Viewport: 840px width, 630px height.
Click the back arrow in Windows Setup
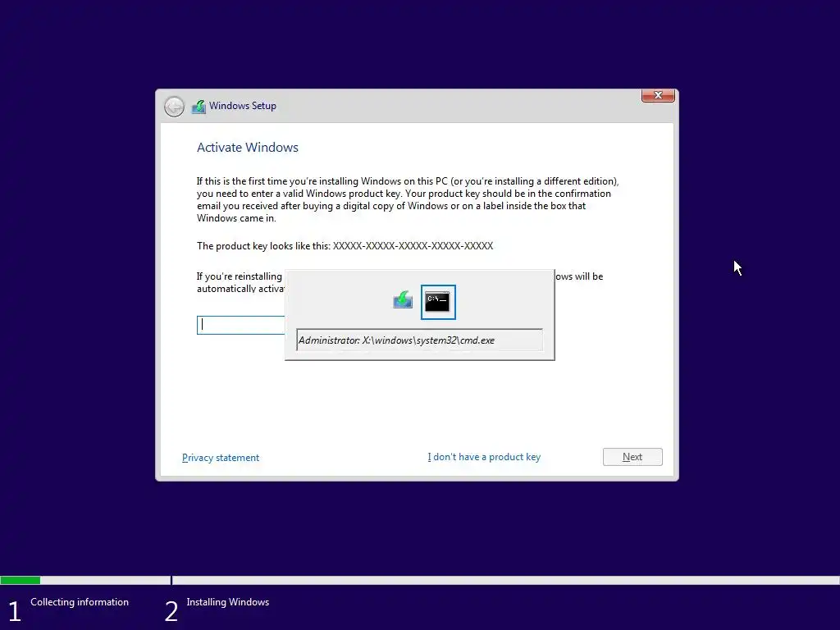(174, 107)
